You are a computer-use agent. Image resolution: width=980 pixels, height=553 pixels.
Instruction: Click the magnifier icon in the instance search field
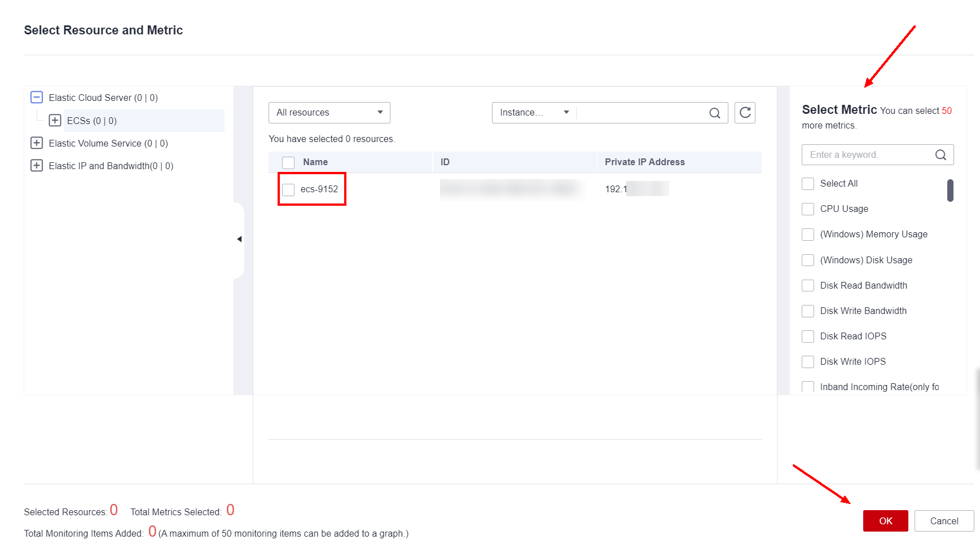click(x=714, y=113)
